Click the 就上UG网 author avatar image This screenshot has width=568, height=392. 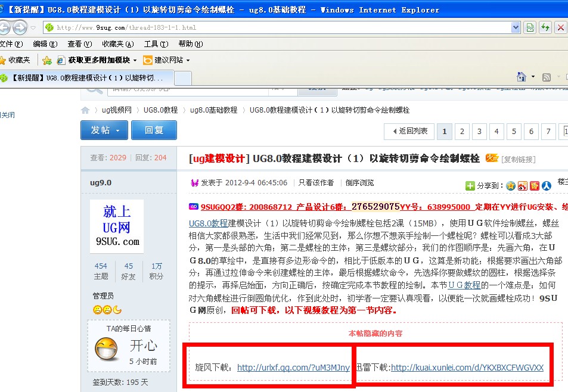(117, 226)
